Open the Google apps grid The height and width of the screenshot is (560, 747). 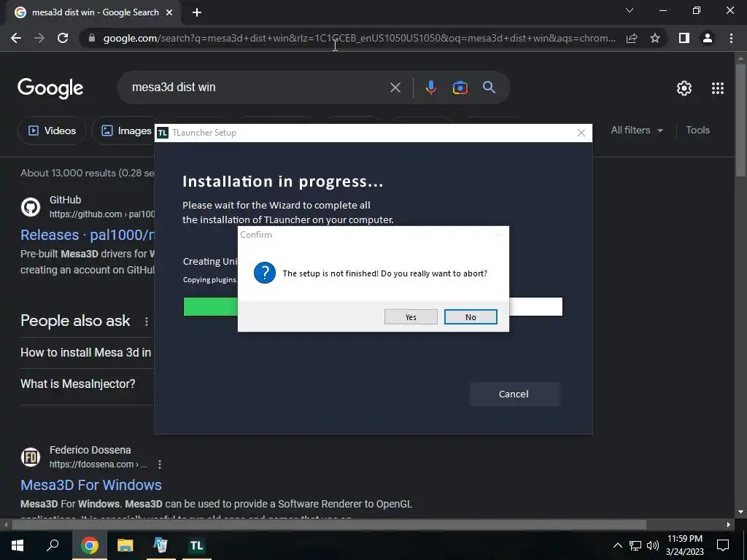pyautogui.click(x=718, y=88)
